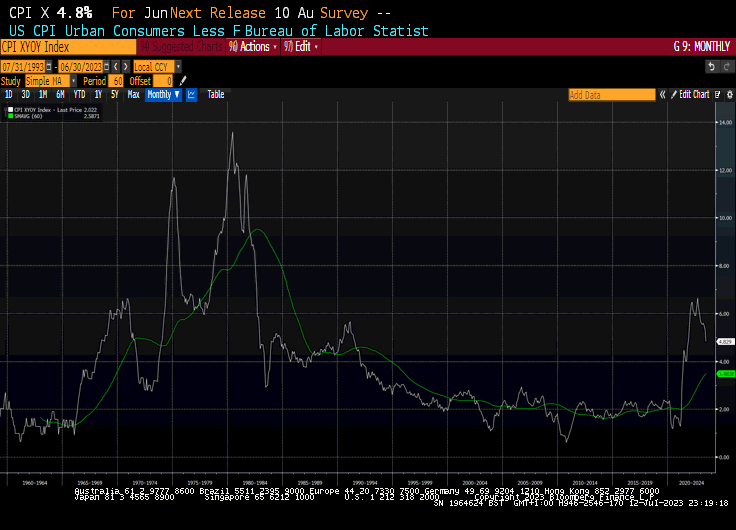Click the last price label on y-axis
This screenshot has height=530, width=736.
click(x=726, y=342)
